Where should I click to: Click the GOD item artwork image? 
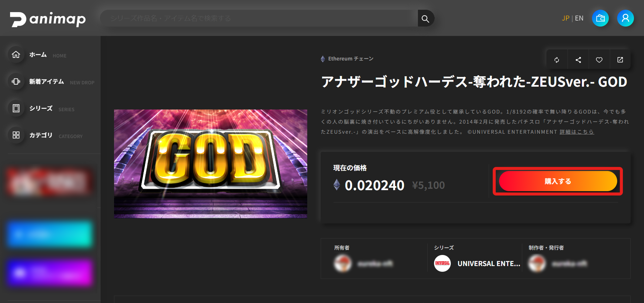click(x=211, y=164)
